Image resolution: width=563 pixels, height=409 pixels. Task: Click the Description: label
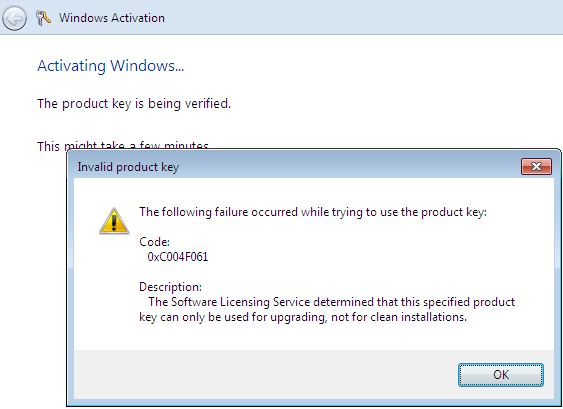coord(171,287)
